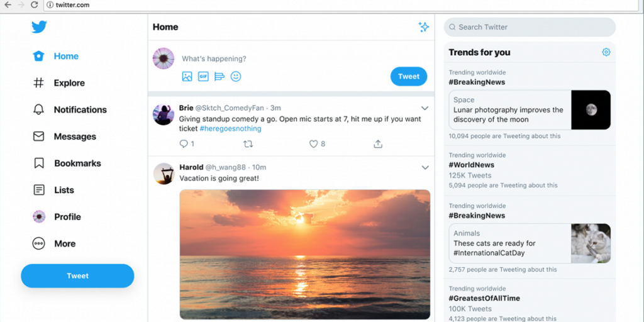Share Brie's tweet
This screenshot has width=644, height=322.
pyautogui.click(x=378, y=144)
